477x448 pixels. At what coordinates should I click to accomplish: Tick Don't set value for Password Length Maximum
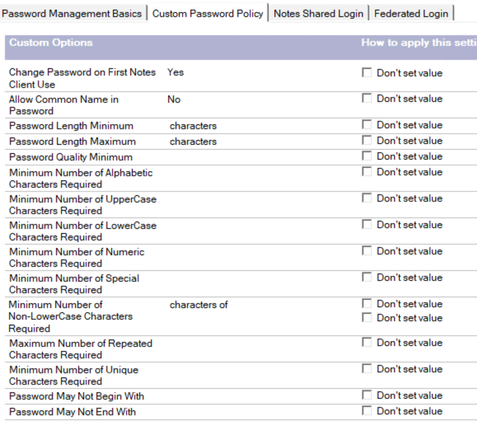(x=367, y=141)
